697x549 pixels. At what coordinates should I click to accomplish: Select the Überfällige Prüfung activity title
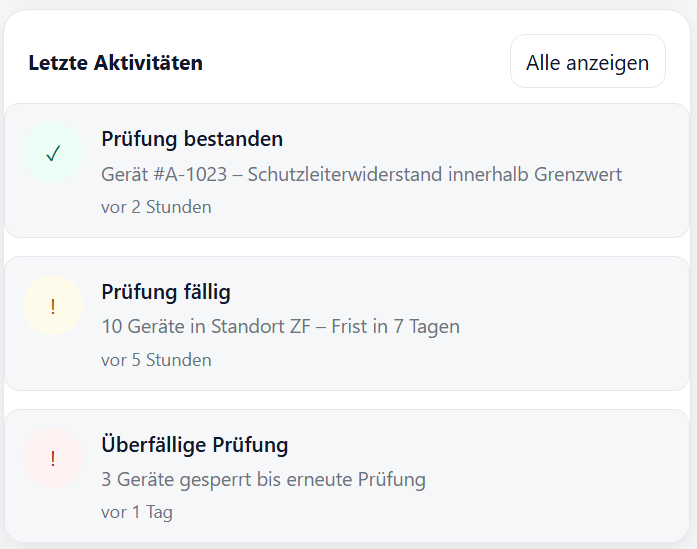tap(195, 445)
